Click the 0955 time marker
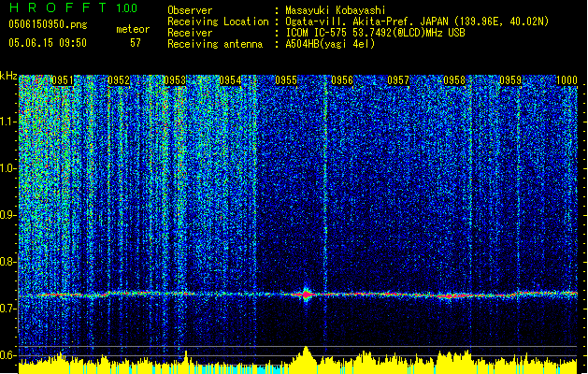This screenshot has width=588, height=374. coord(286,80)
